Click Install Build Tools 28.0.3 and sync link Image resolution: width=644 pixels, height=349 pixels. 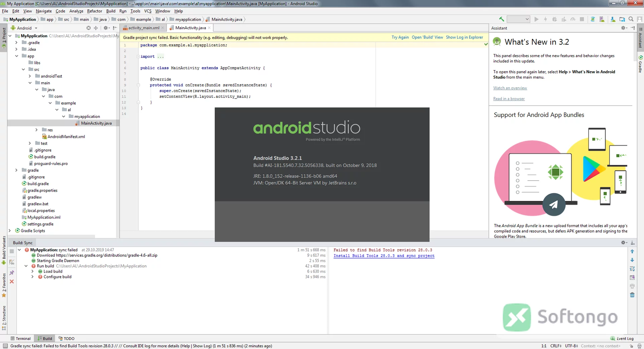tap(384, 256)
